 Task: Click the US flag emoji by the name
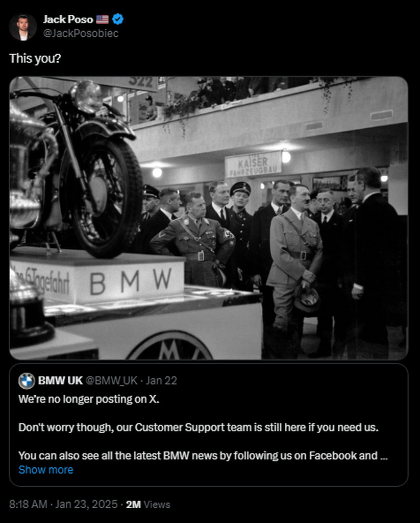(x=103, y=19)
